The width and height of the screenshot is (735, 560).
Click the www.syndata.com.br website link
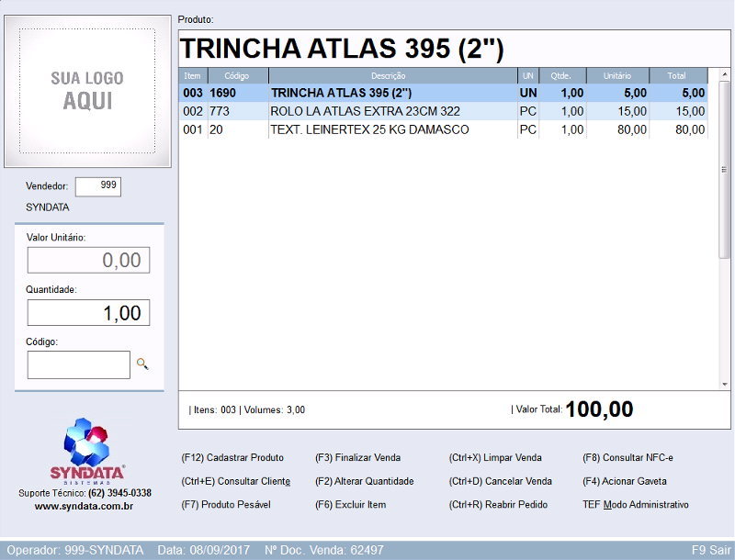pyautogui.click(x=84, y=506)
